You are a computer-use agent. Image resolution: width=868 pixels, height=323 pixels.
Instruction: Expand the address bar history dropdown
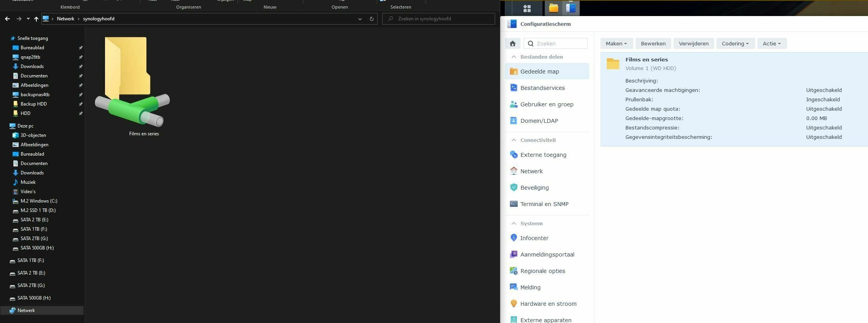tap(360, 19)
